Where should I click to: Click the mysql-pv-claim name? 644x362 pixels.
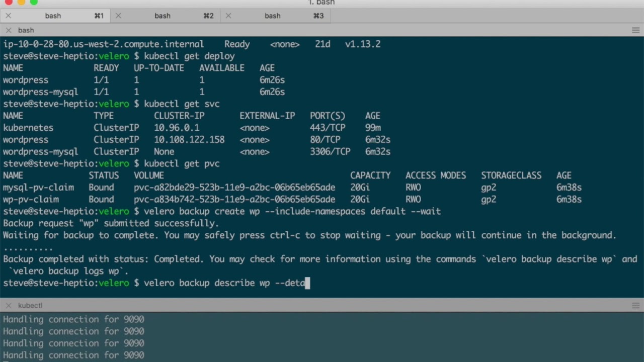tap(38, 188)
